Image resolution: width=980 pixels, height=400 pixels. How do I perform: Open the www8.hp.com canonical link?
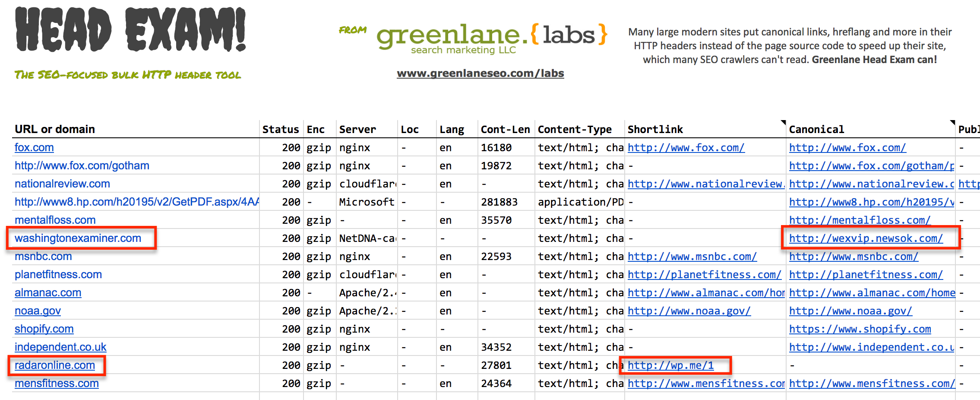pos(872,202)
